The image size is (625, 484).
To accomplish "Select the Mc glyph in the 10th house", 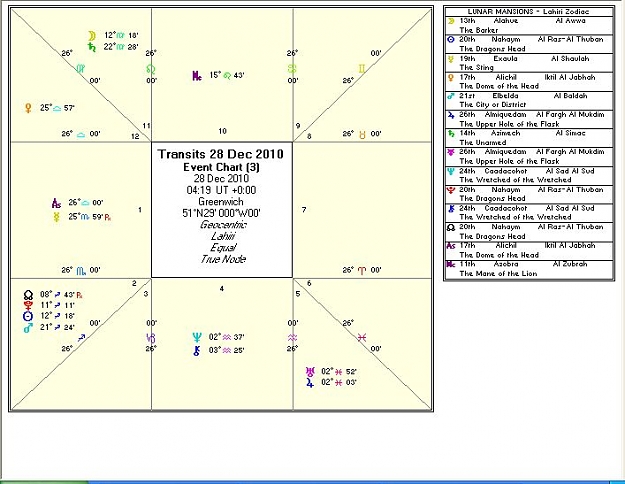I will click(197, 75).
